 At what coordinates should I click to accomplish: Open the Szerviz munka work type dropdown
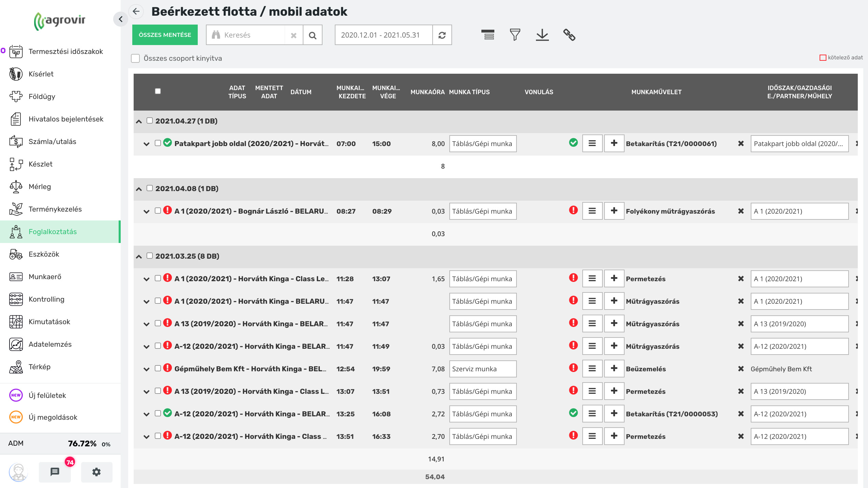click(483, 369)
